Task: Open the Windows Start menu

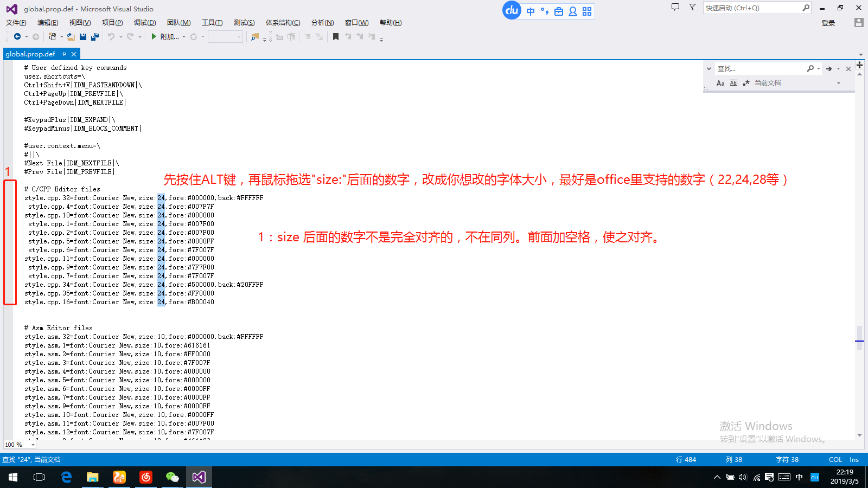Action: click(13, 477)
